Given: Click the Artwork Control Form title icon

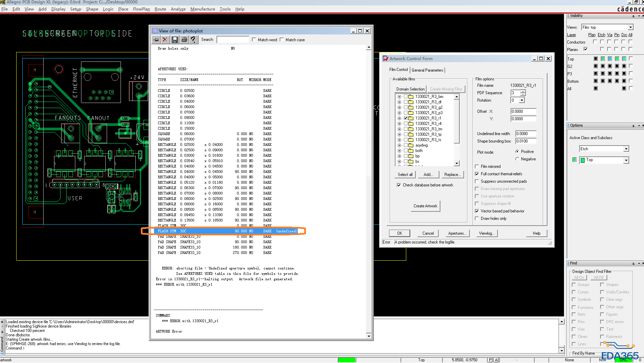Looking at the screenshot, I should tap(385, 59).
